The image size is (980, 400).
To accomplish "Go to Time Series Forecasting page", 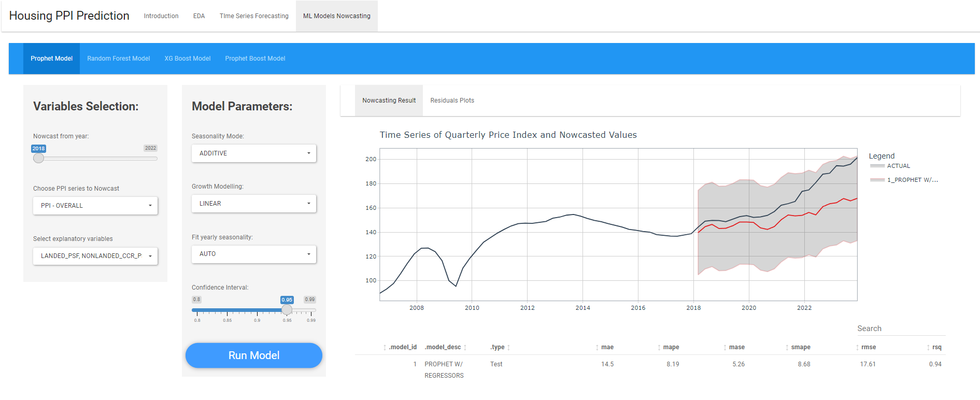I will [x=254, y=16].
